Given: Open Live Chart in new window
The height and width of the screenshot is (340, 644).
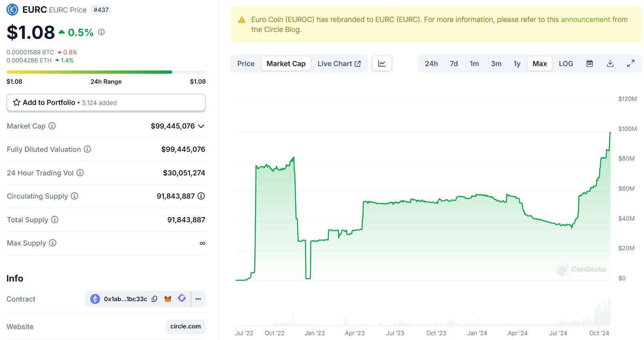Looking at the screenshot, I should tap(339, 63).
